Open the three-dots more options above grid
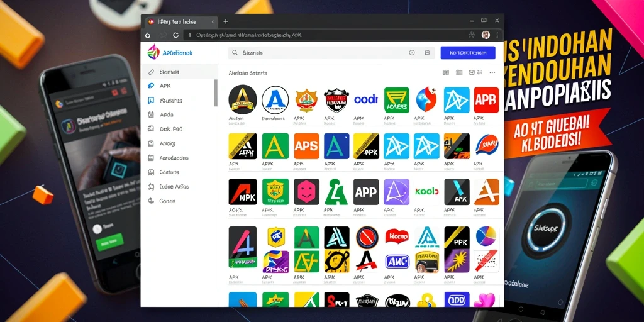 (492, 73)
